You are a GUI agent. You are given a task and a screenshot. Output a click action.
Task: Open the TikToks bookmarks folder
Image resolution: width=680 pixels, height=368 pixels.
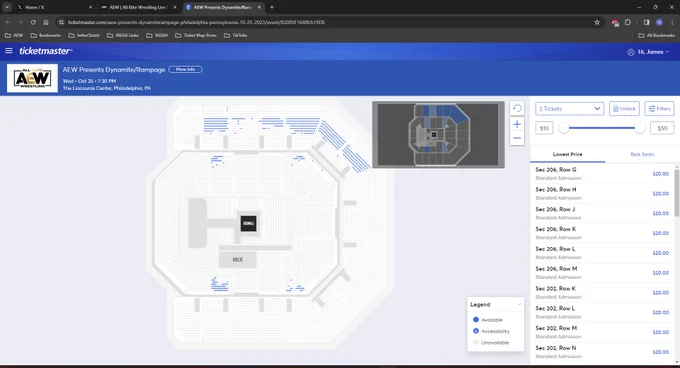[235, 36]
